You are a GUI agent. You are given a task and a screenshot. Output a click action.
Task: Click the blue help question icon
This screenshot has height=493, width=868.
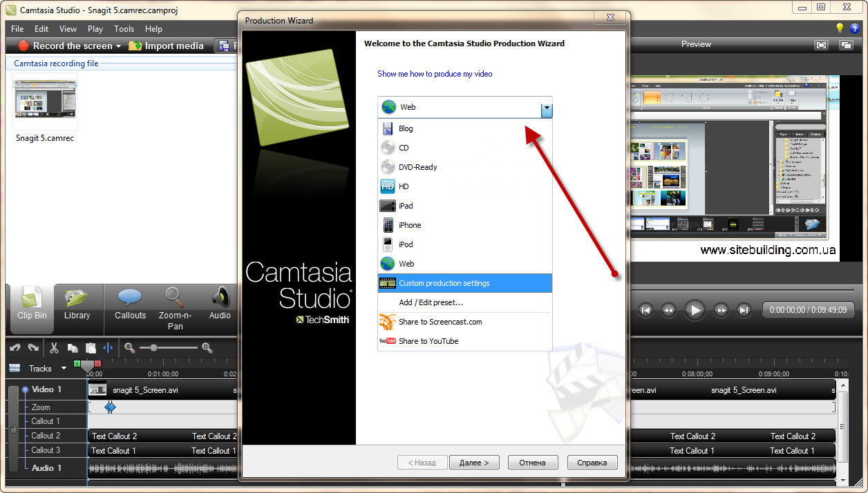854,28
